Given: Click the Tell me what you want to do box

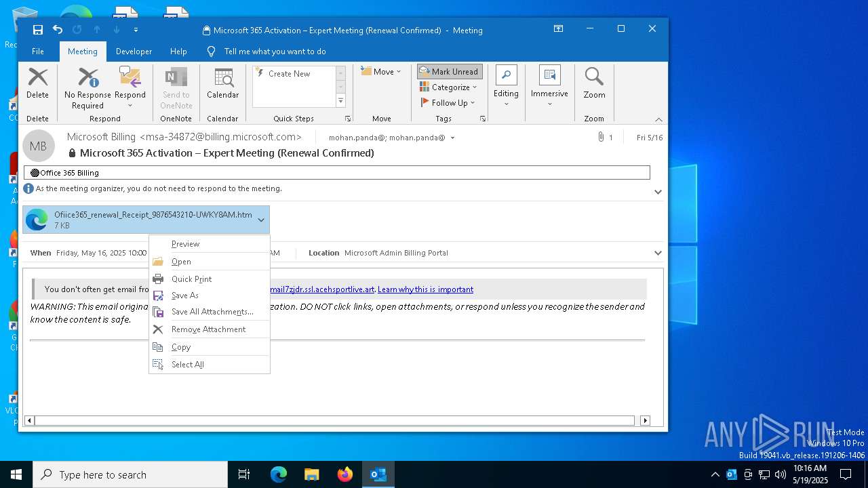Looking at the screenshot, I should point(275,52).
